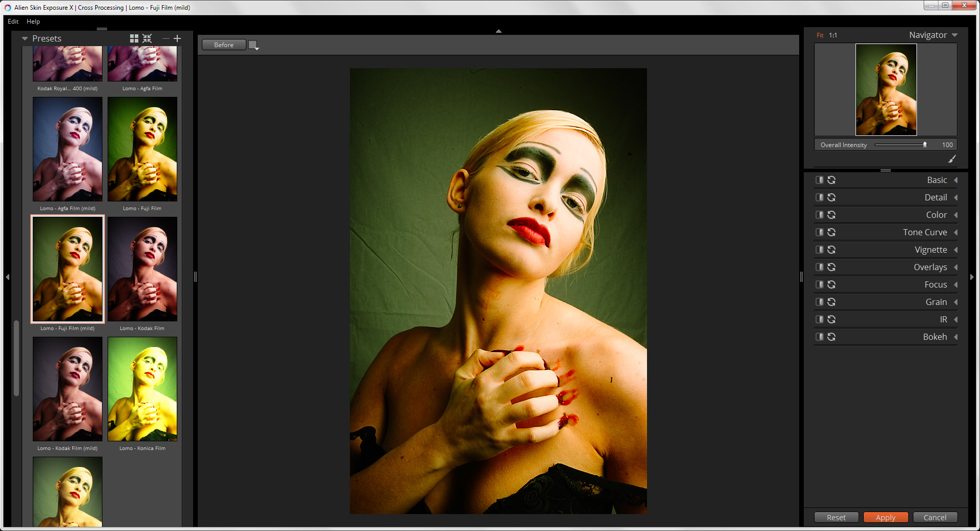Switch presets to large grid view

pos(134,38)
